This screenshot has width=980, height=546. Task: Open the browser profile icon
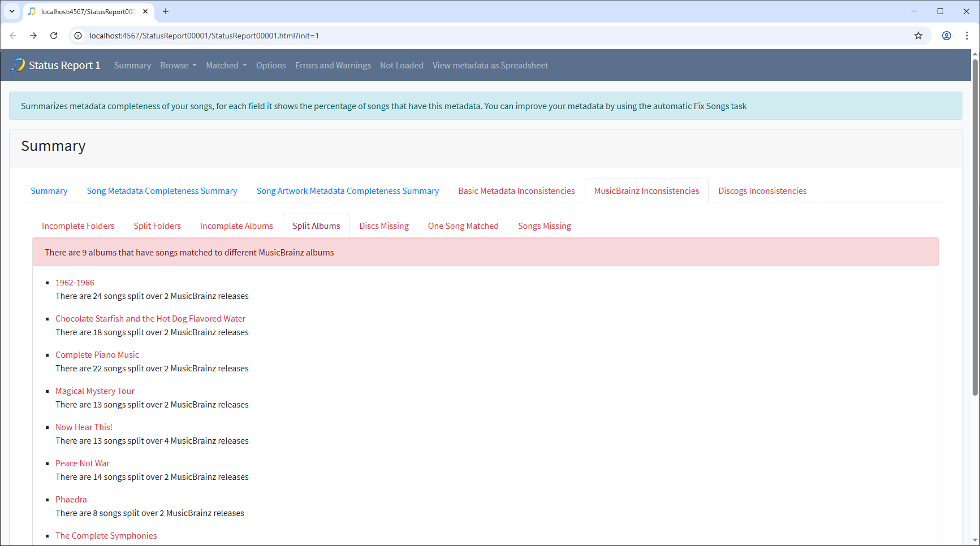click(947, 36)
